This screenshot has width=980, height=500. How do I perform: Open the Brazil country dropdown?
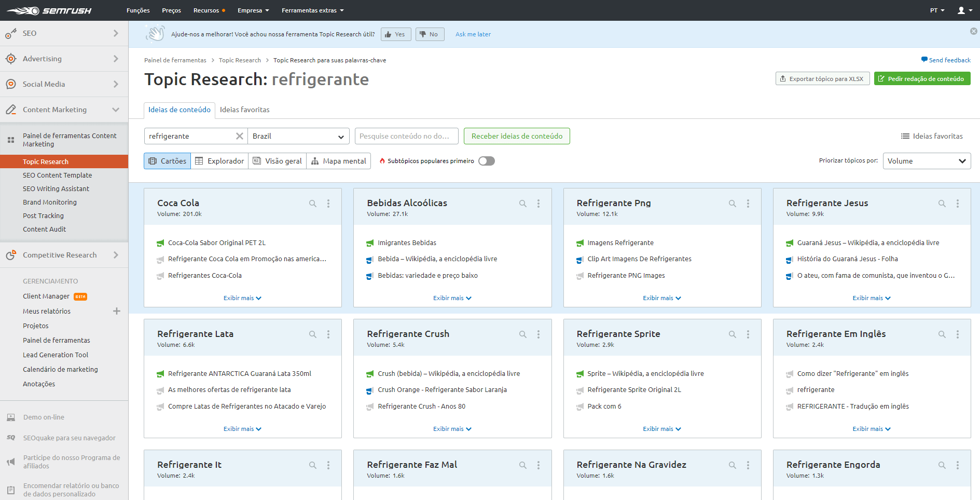[298, 136]
